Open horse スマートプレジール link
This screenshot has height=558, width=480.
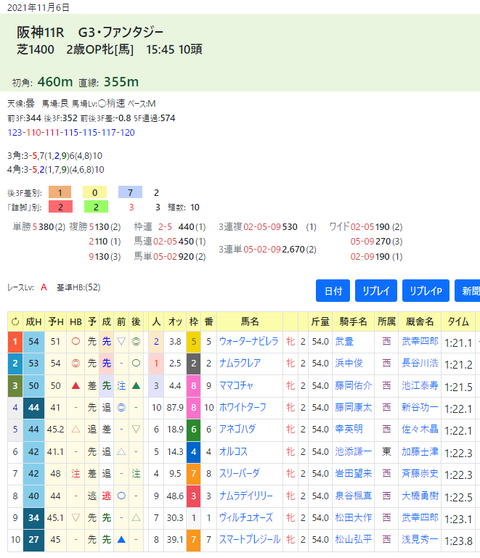(x=250, y=539)
